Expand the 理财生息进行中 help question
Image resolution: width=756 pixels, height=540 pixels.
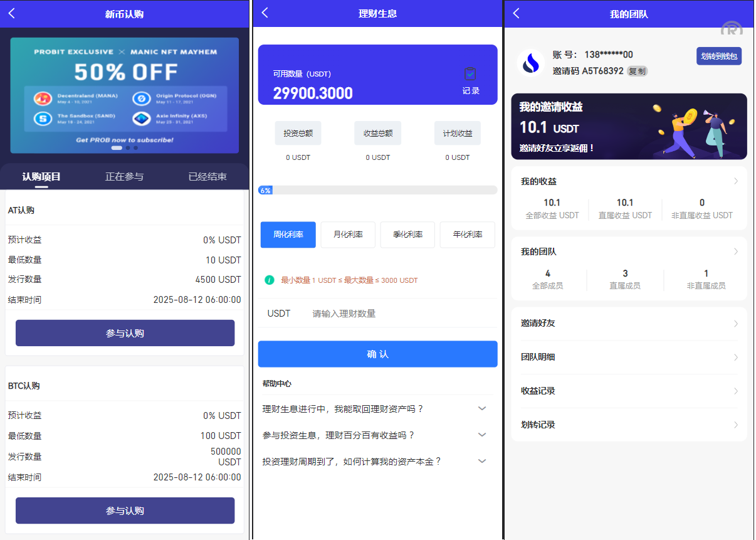pos(481,408)
